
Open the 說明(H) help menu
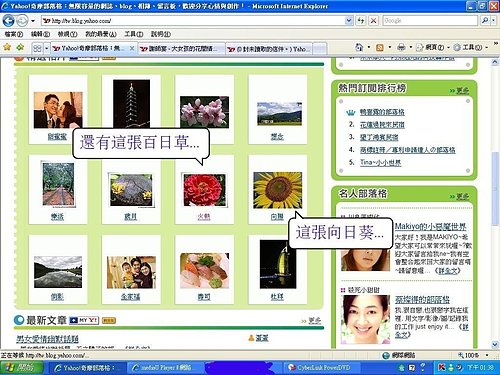(x=161, y=34)
